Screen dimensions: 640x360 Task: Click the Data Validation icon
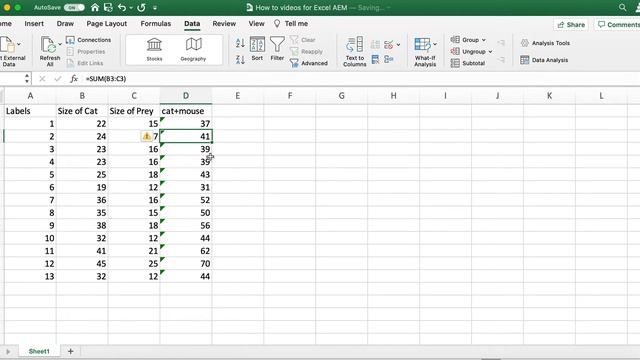click(389, 44)
